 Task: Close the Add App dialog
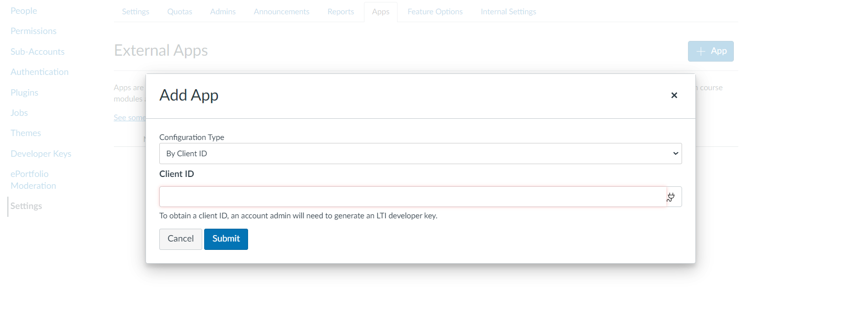click(674, 95)
